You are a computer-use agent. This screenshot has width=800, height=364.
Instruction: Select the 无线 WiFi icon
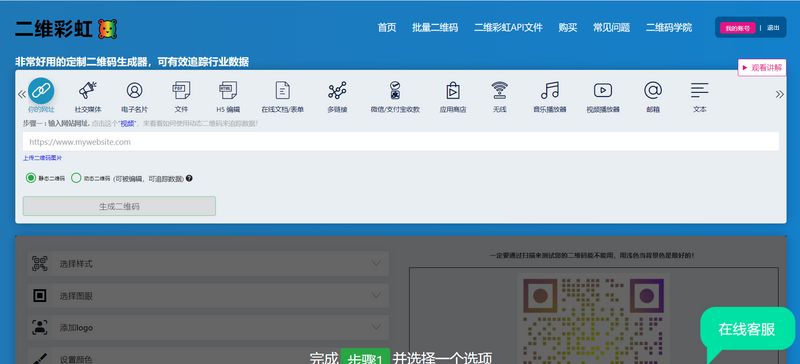point(499,90)
